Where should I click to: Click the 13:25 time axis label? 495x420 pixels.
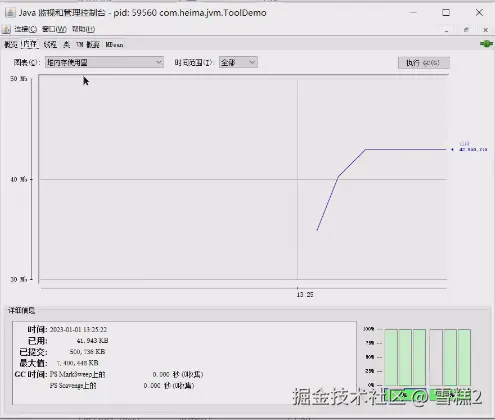coord(305,295)
